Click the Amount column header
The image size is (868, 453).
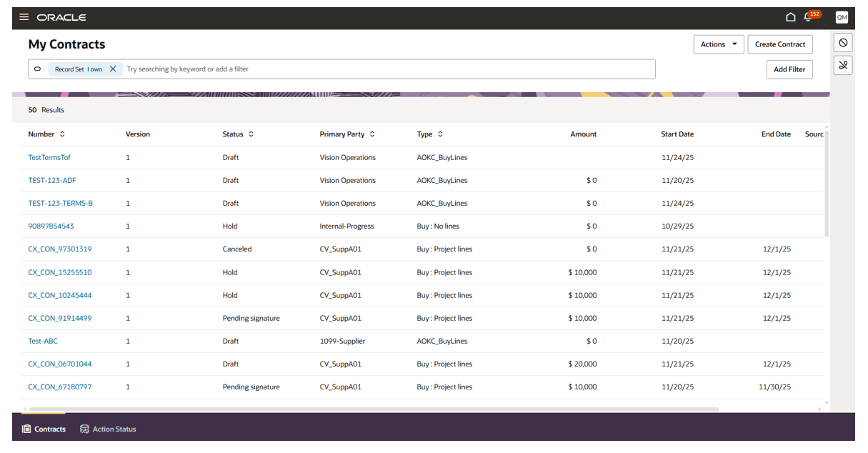[x=583, y=134]
